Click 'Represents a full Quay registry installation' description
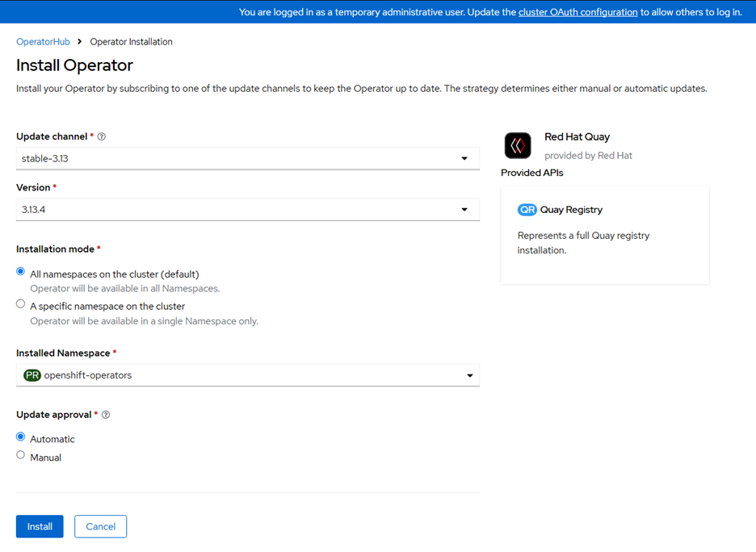756x552 pixels. [583, 243]
